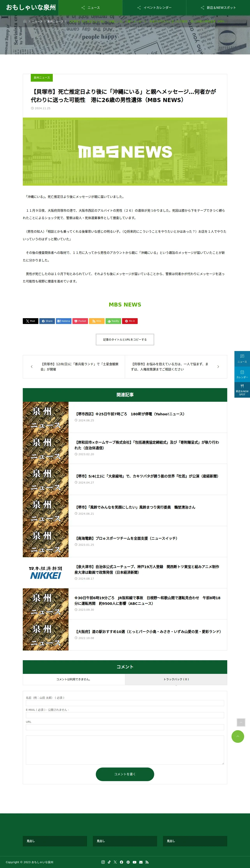Viewport: 250px width, 868px height.
Task: Open the Instagram footer icon
Action: click(103, 862)
